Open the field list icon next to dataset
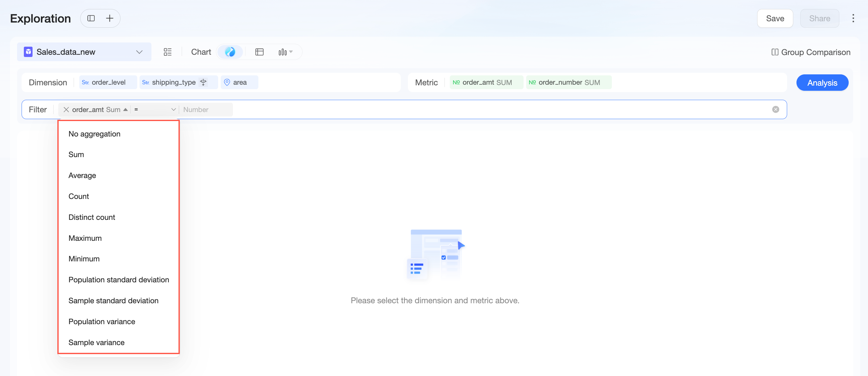The height and width of the screenshot is (376, 868). pos(168,52)
